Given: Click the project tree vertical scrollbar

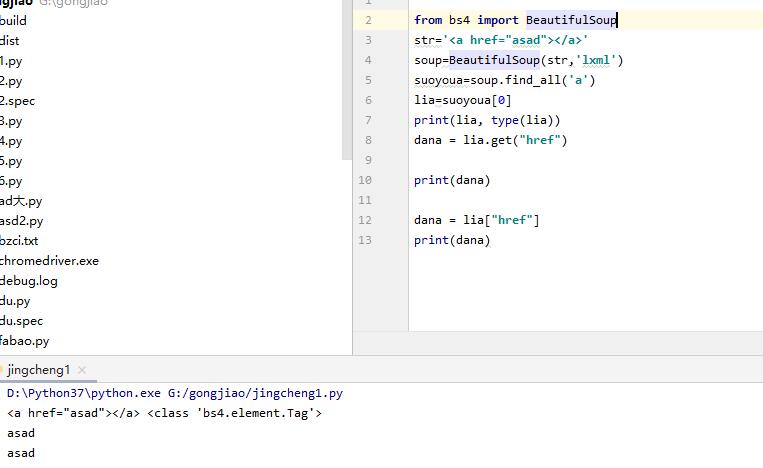Looking at the screenshot, I should coord(347,80).
